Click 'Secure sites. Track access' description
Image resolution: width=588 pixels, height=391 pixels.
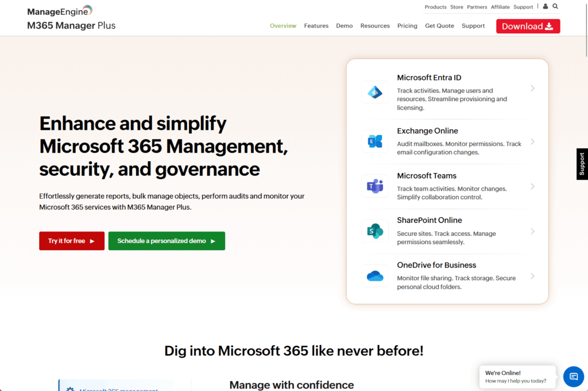tap(446, 238)
